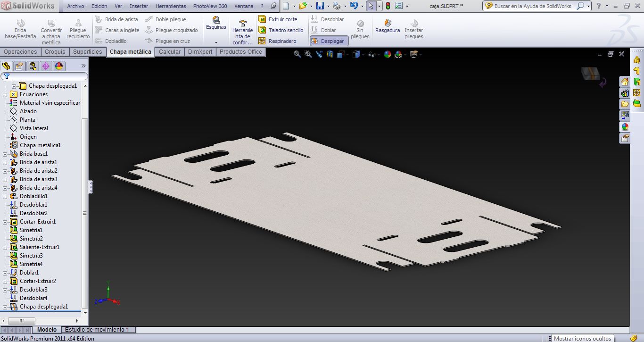Switch to the Operaciones tab
The width and height of the screenshot is (644, 342).
click(20, 52)
